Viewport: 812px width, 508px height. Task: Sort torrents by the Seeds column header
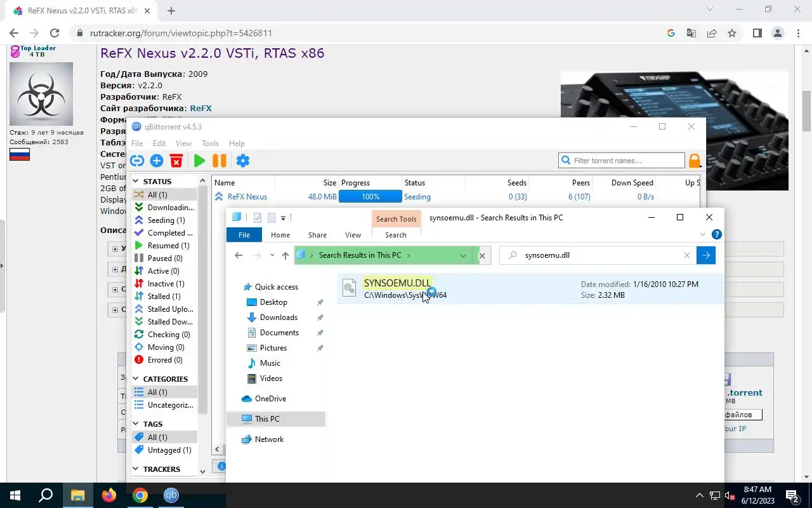pos(497,183)
